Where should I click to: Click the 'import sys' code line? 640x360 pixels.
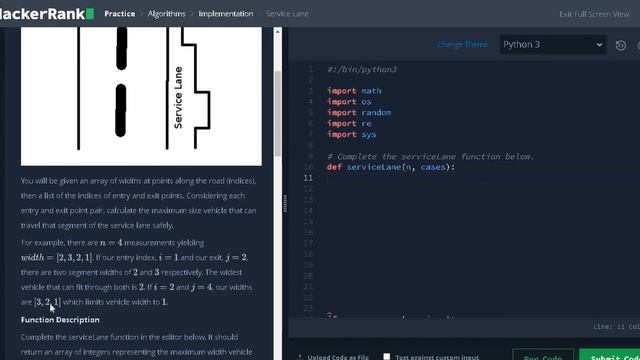pyautogui.click(x=351, y=134)
